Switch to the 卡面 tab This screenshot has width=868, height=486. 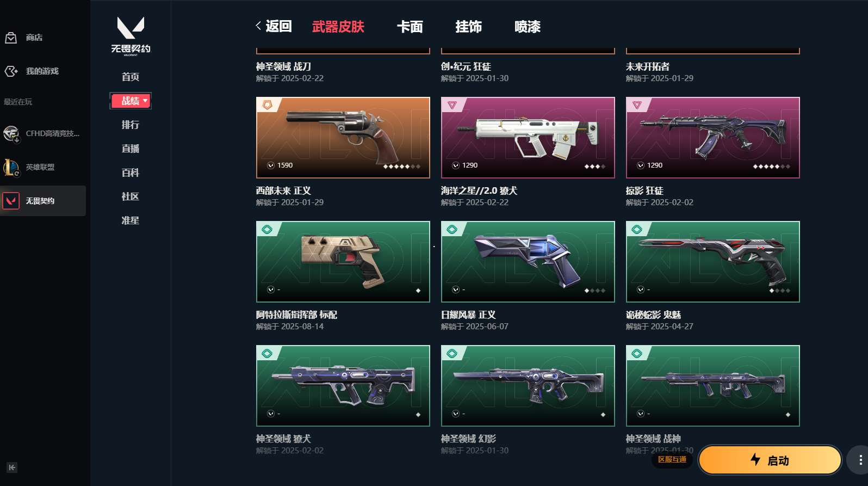click(x=410, y=27)
